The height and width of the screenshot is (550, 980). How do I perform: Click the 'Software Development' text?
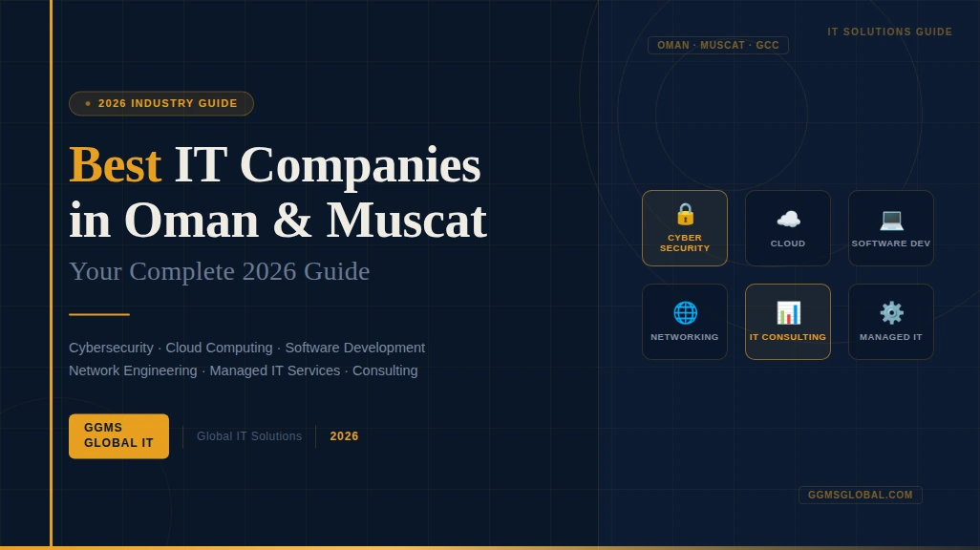click(x=355, y=349)
